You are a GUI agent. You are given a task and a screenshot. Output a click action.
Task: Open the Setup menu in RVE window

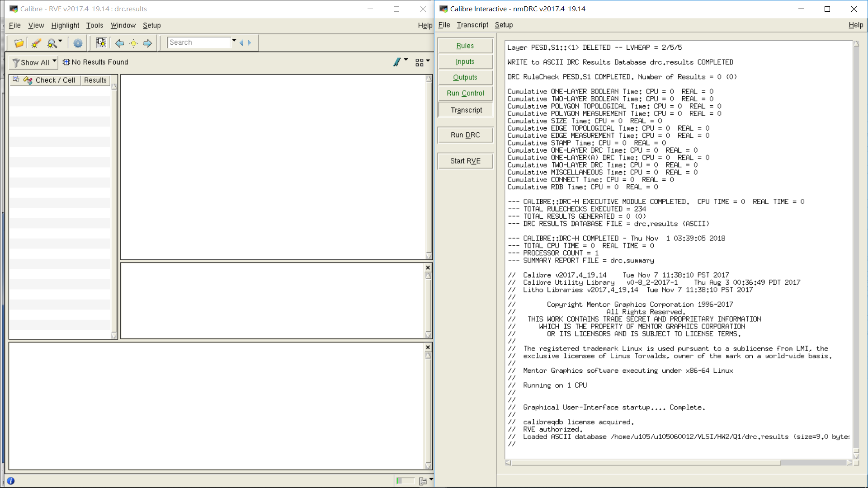(x=152, y=25)
